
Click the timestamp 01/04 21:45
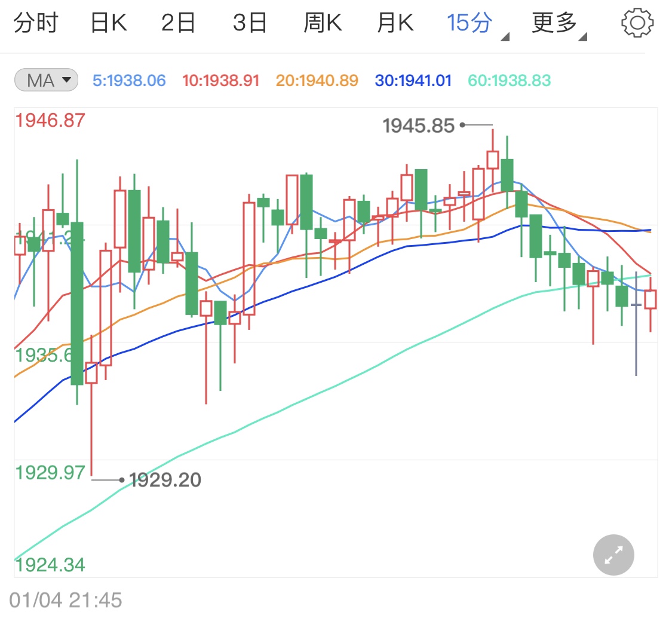point(66,600)
